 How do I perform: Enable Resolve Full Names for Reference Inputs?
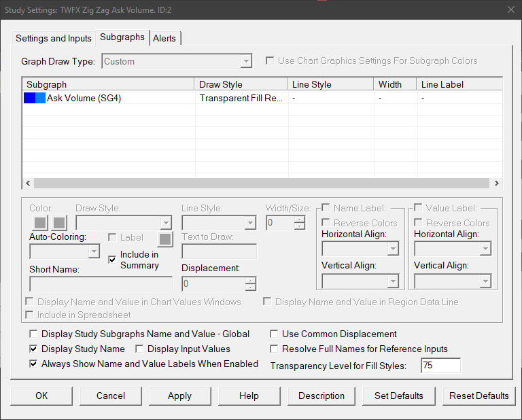click(275, 349)
